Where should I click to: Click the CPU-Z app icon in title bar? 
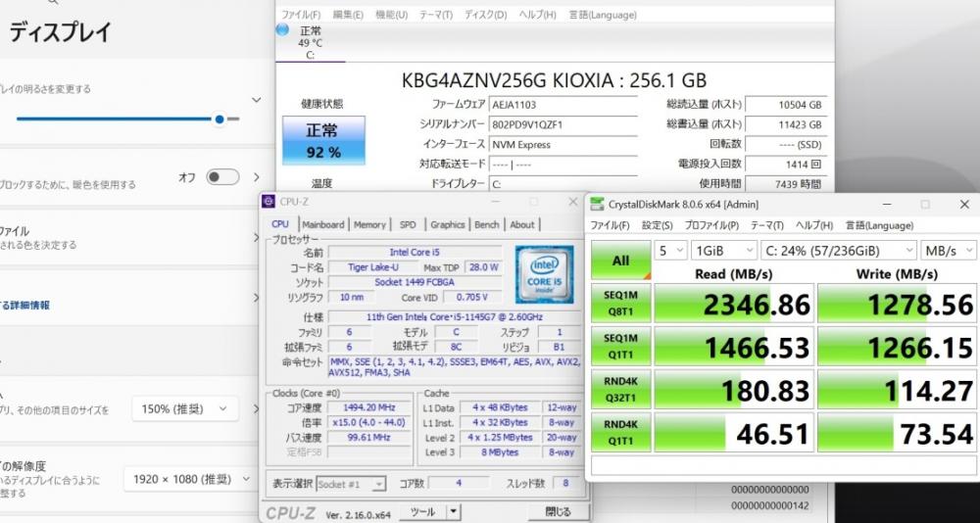pos(269,201)
